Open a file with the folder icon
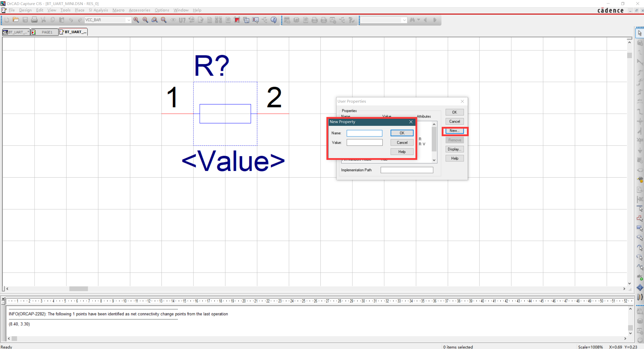Screen dimensions: 644x349 click(x=16, y=20)
